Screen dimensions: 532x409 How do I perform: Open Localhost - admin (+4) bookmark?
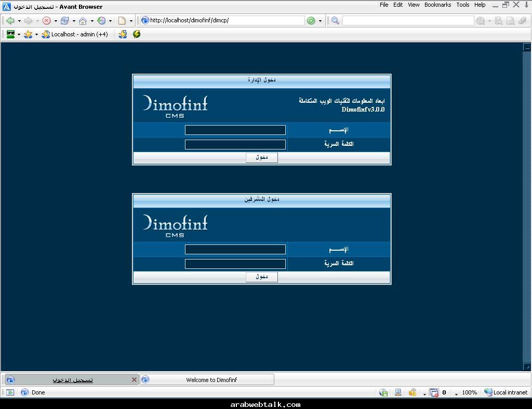(75, 34)
